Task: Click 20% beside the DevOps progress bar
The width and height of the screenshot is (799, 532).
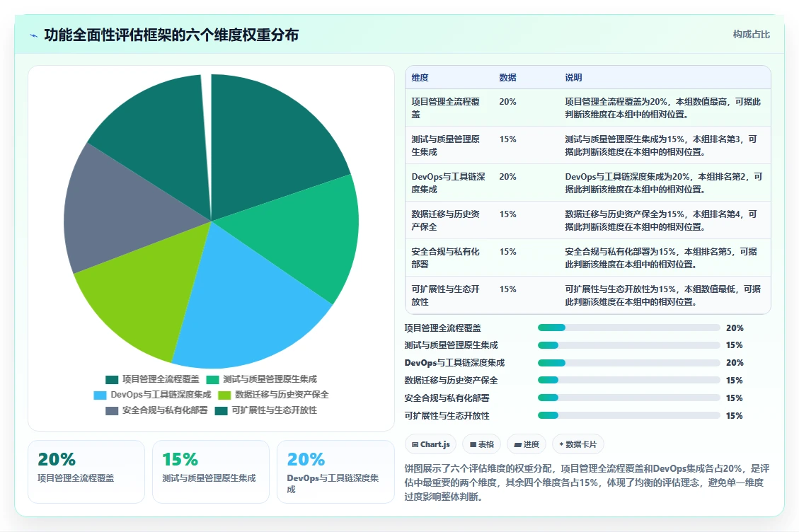Action: [735, 363]
